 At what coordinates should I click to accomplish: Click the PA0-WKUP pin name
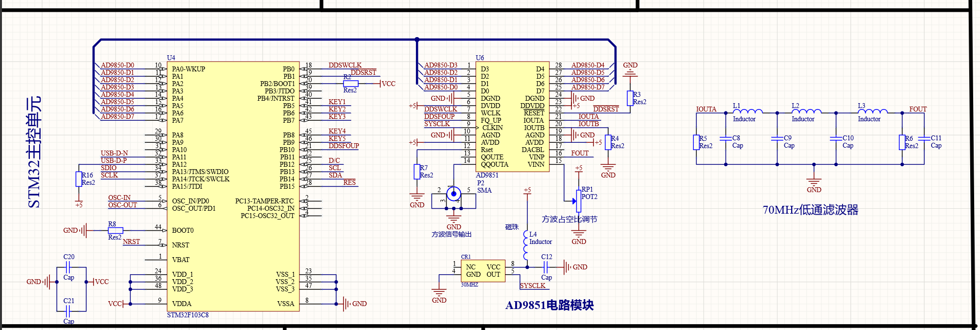click(x=188, y=69)
